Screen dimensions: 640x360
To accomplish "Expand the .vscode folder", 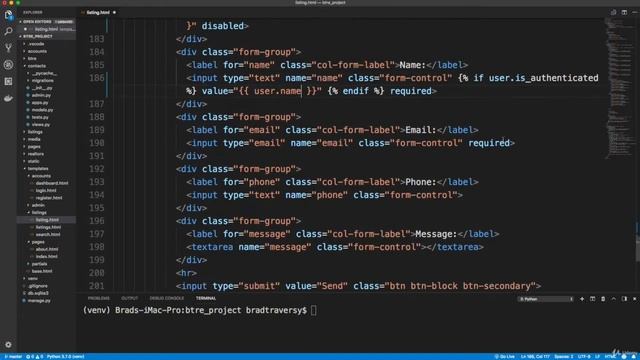I will point(36,44).
